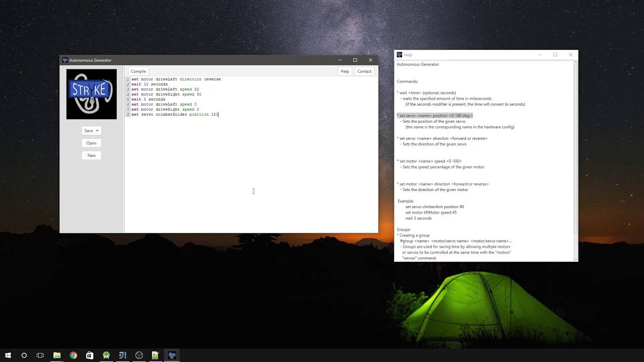The image size is (644, 362).
Task: Expand the Save dropdown arrow
Action: point(97,131)
